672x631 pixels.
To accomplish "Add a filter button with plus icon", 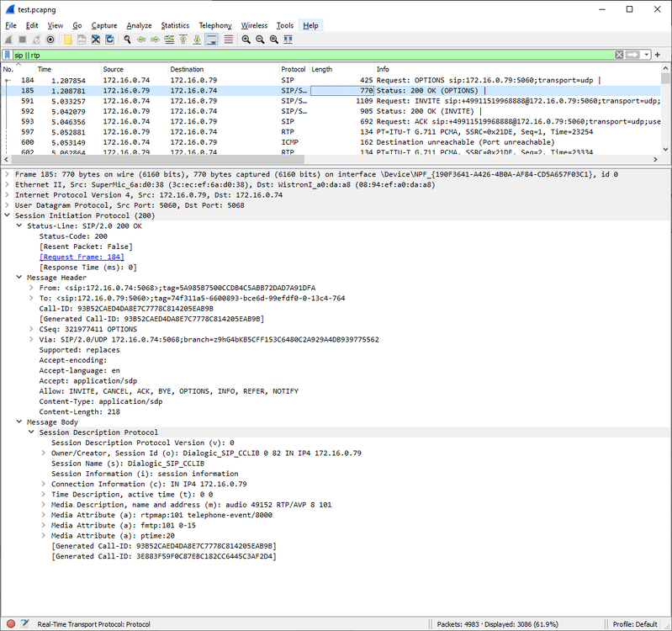I will click(x=658, y=55).
